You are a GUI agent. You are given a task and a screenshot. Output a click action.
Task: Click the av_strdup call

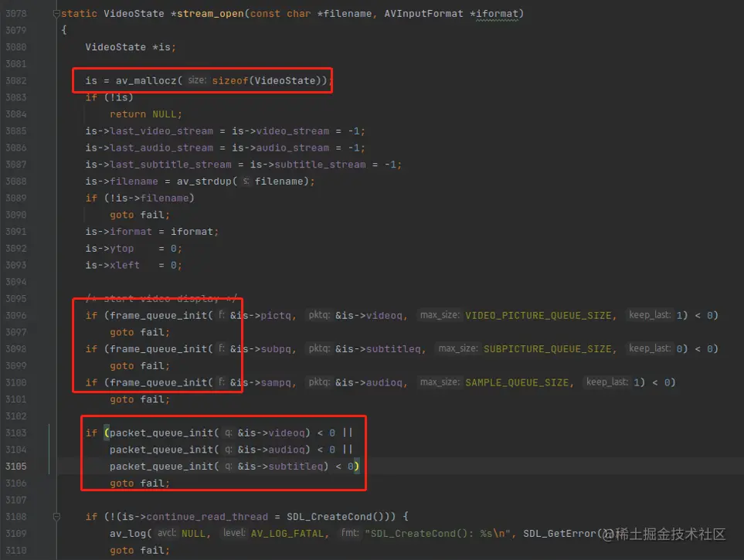204,182
